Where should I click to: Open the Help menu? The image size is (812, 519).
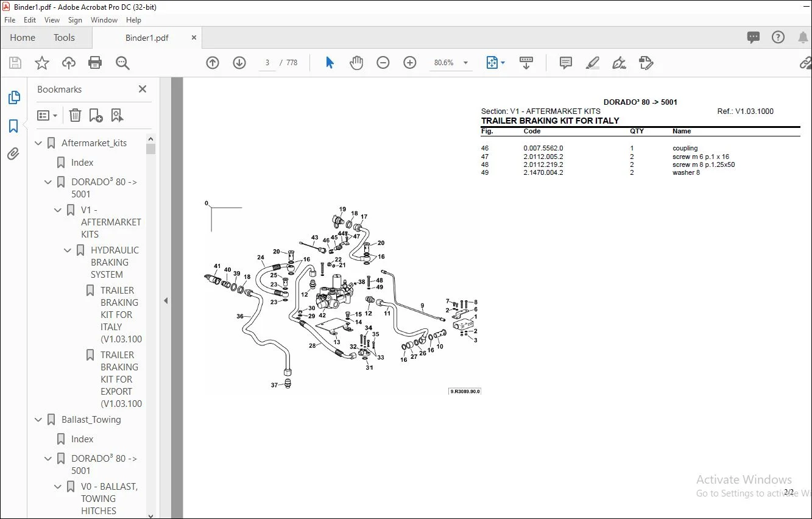click(133, 20)
